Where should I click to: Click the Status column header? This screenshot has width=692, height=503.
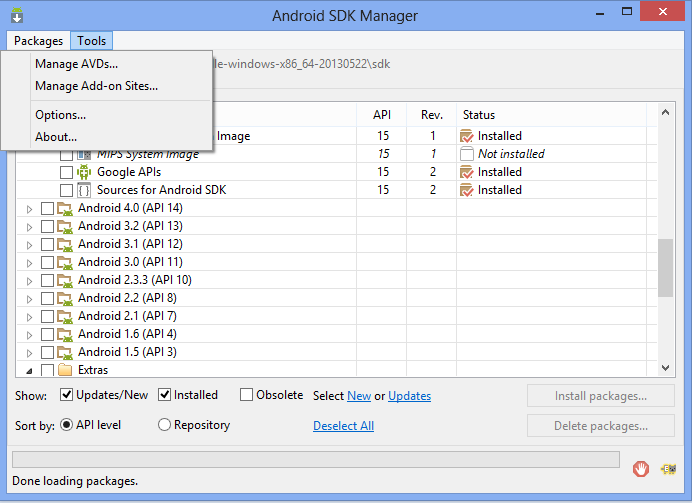coord(552,115)
